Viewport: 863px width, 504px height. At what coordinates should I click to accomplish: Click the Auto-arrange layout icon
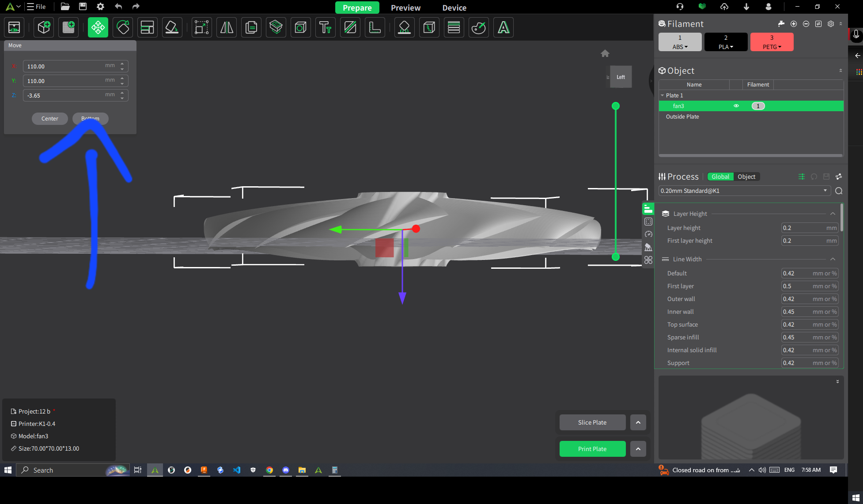148,28
